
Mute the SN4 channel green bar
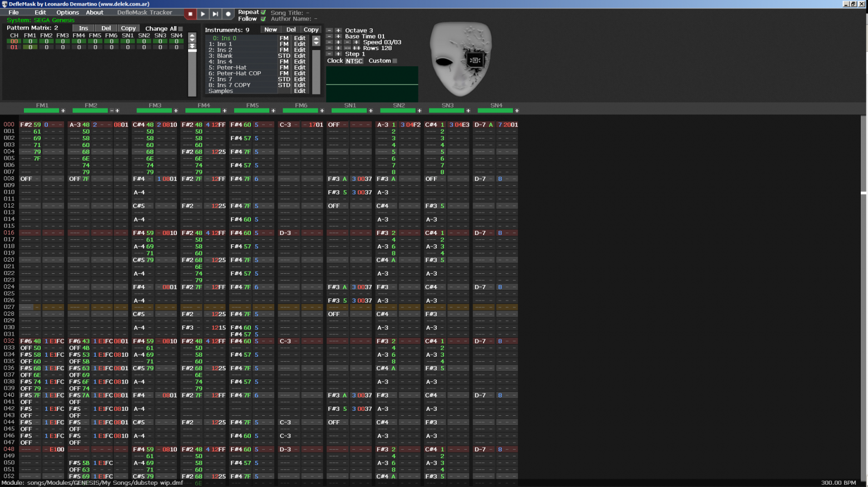pyautogui.click(x=495, y=111)
